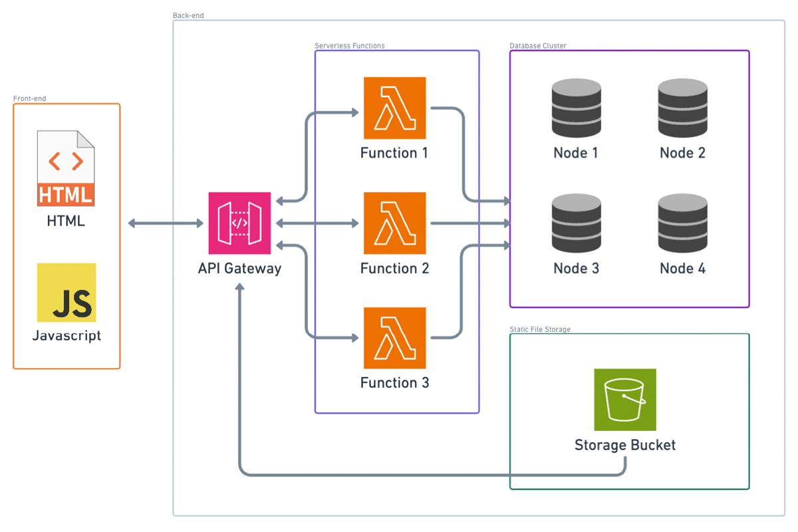The height and width of the screenshot is (532, 798).
Task: Select the Node 4 database icon
Action: (682, 224)
